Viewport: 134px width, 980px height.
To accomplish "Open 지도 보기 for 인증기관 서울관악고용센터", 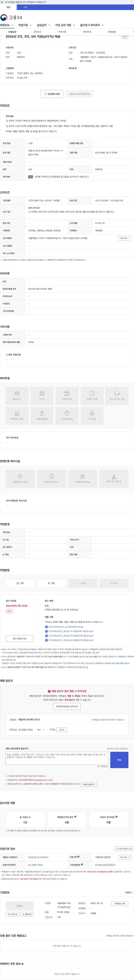I will (x=125, y=857).
